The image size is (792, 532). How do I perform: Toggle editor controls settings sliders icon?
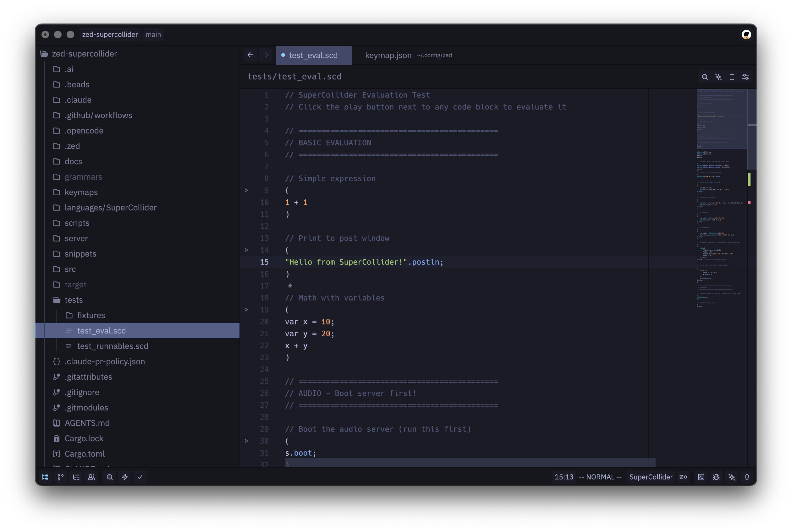(745, 77)
